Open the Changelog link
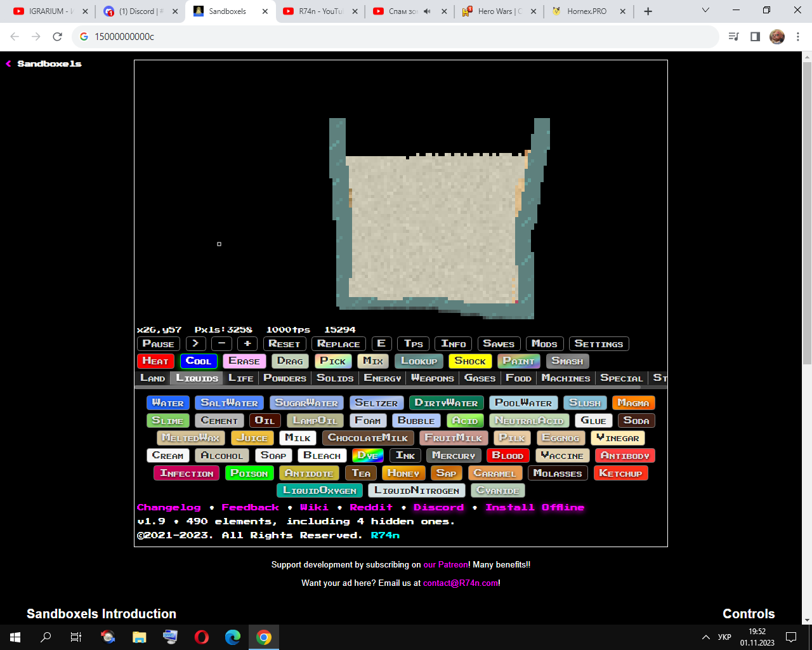This screenshot has width=812, height=650. point(169,508)
